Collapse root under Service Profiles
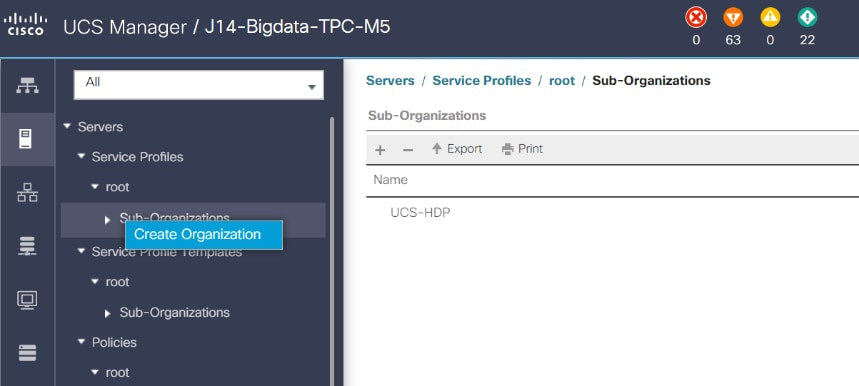The height and width of the screenshot is (386, 859). click(x=95, y=187)
